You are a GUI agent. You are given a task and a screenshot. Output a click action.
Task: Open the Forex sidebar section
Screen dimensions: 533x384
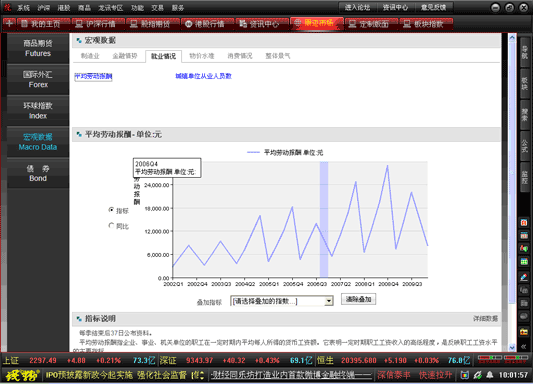pyautogui.click(x=38, y=79)
